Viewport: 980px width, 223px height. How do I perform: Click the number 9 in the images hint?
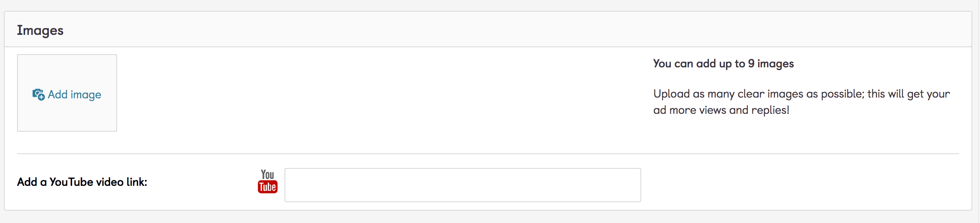pyautogui.click(x=751, y=63)
